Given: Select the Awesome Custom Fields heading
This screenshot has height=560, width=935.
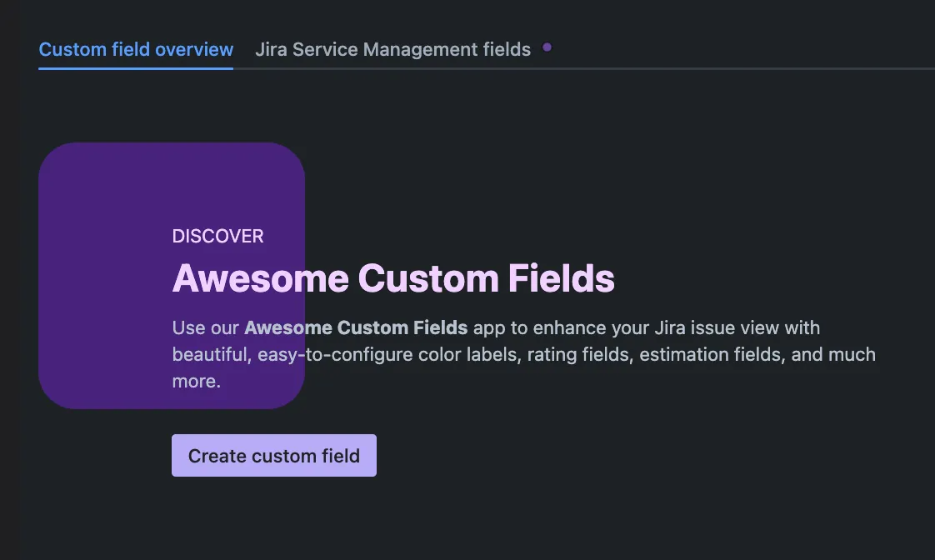Looking at the screenshot, I should click(393, 278).
